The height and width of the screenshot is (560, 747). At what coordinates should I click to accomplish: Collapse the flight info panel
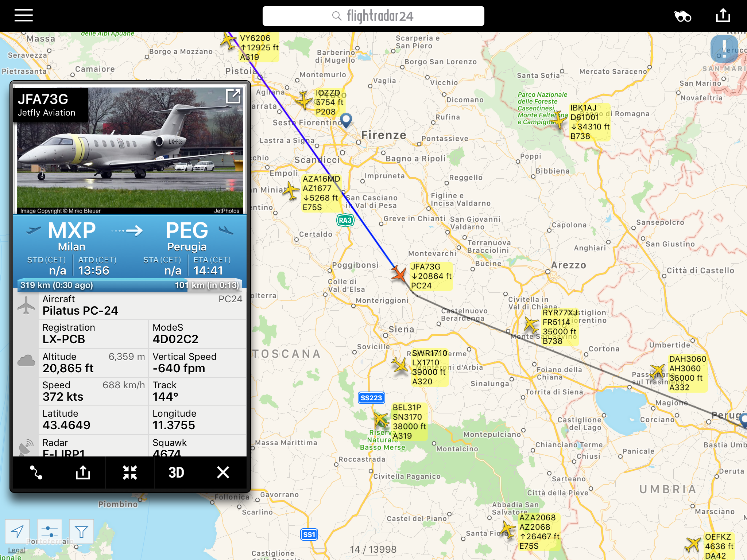(x=130, y=472)
